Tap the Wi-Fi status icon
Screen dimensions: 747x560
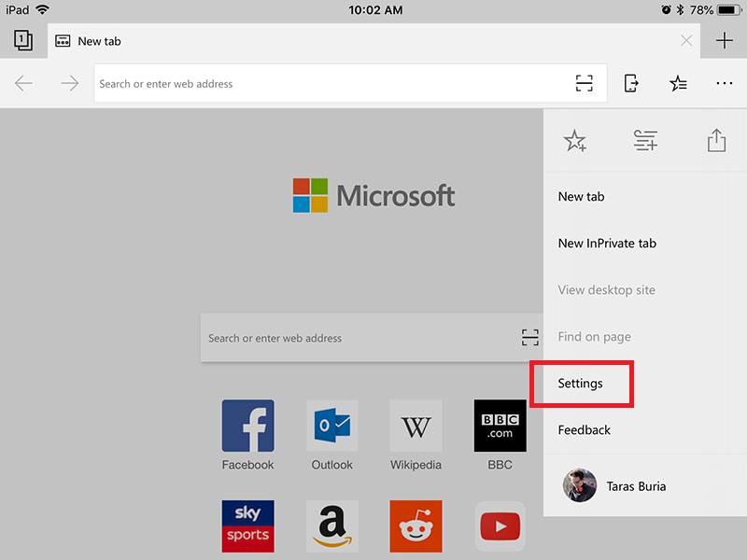pyautogui.click(x=42, y=9)
